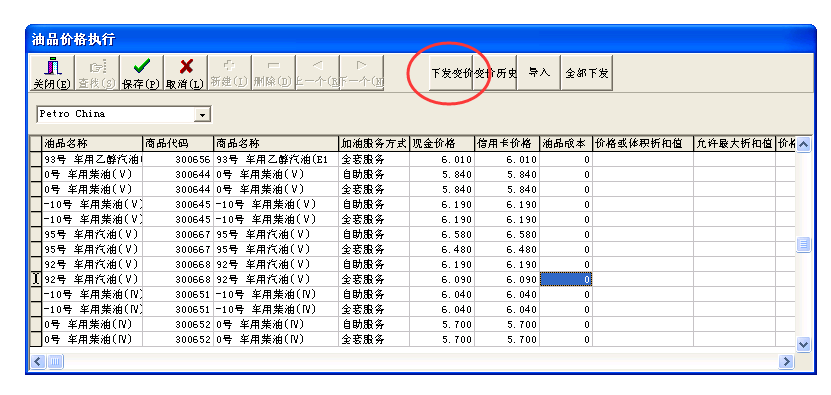Click the 商品代码 column header
The height and width of the screenshot is (395, 831).
[x=178, y=144]
